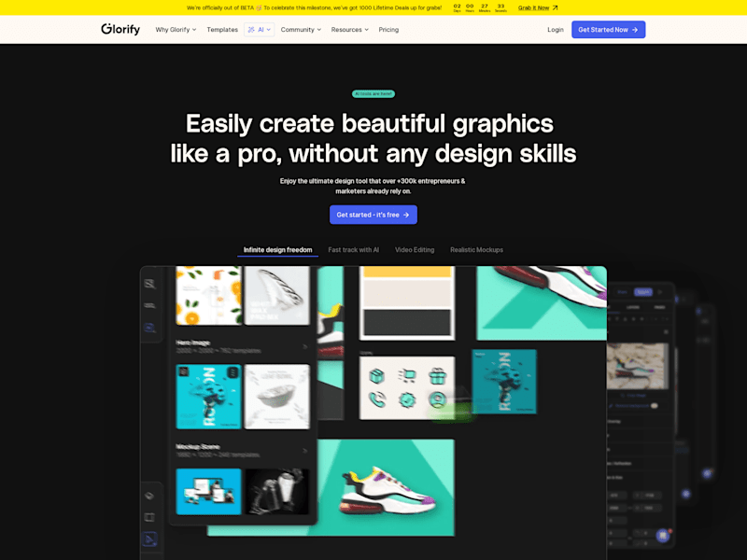Image resolution: width=747 pixels, height=560 pixels.
Task: Click the AI sparkle icon in navbar
Action: pos(251,30)
